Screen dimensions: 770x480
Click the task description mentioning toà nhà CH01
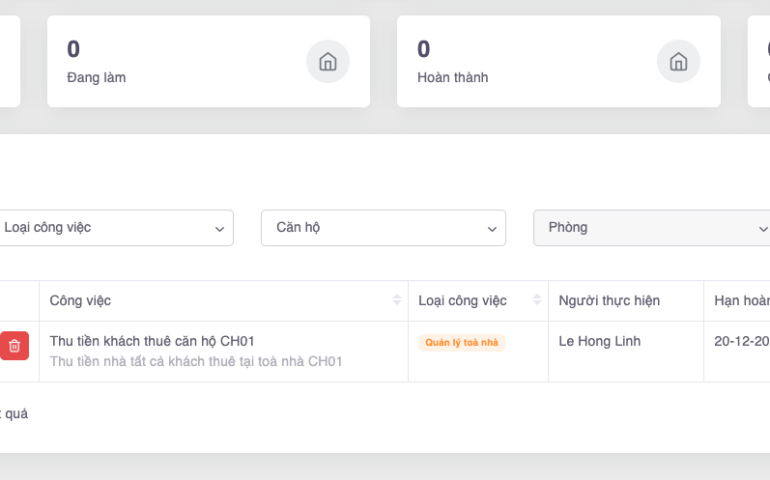196,361
